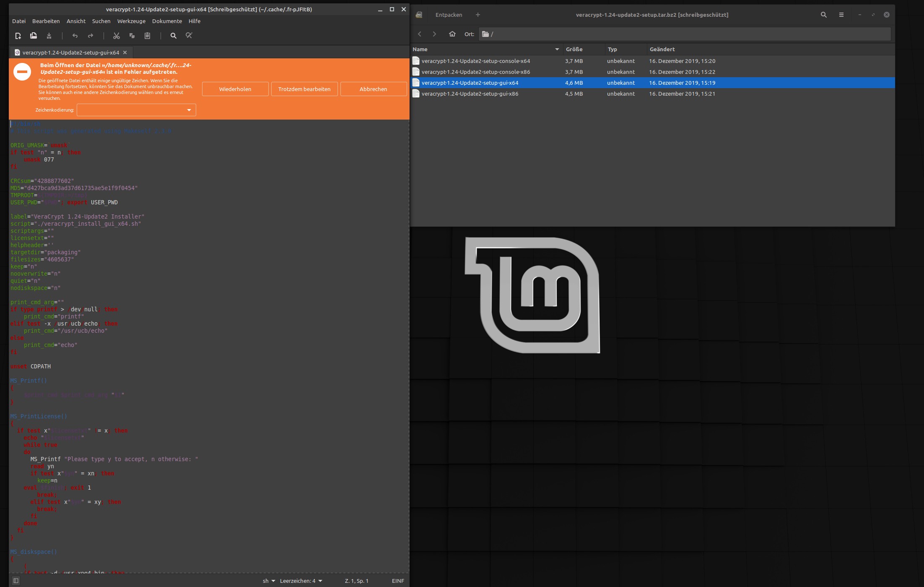Screen dimensions: 924x587
Task: Click the undo arrow icon
Action: 75,36
